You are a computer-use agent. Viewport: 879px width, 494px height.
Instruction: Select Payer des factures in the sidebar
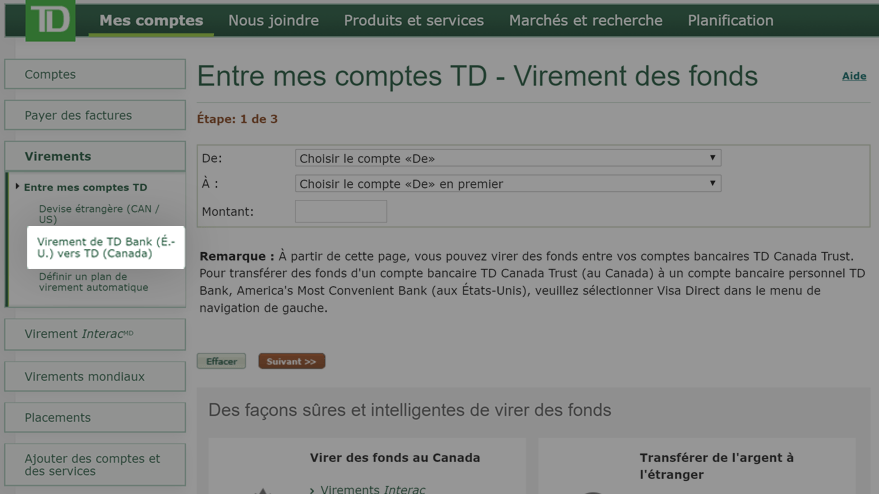click(95, 115)
